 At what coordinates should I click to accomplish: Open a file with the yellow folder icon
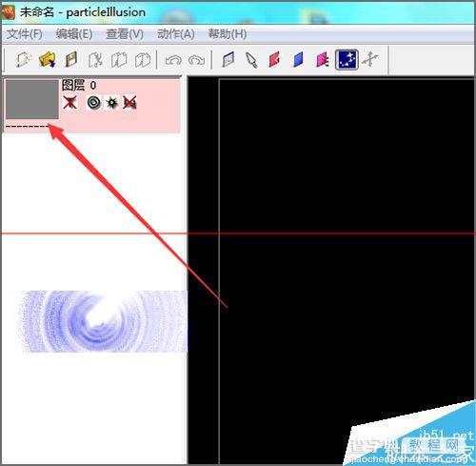coord(47,59)
